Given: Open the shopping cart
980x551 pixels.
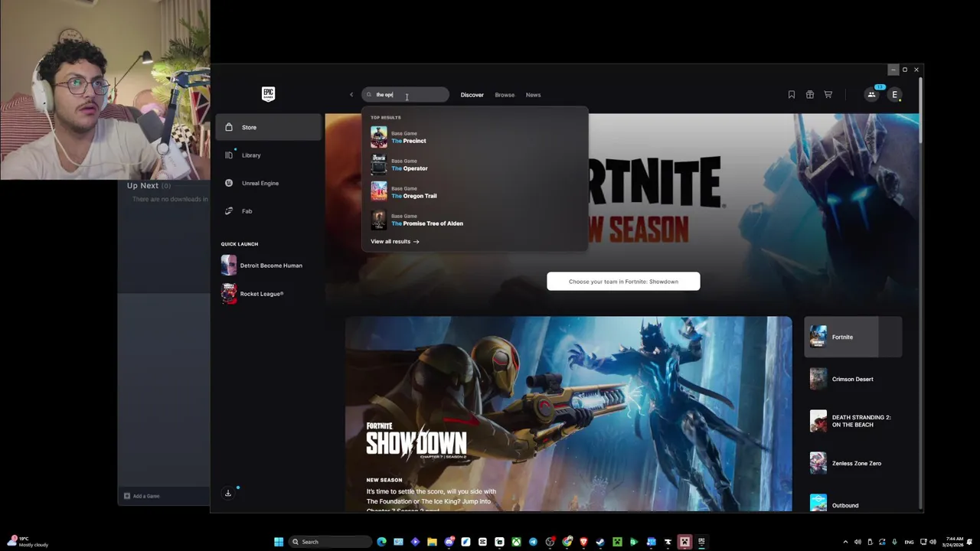Looking at the screenshot, I should [x=828, y=95].
